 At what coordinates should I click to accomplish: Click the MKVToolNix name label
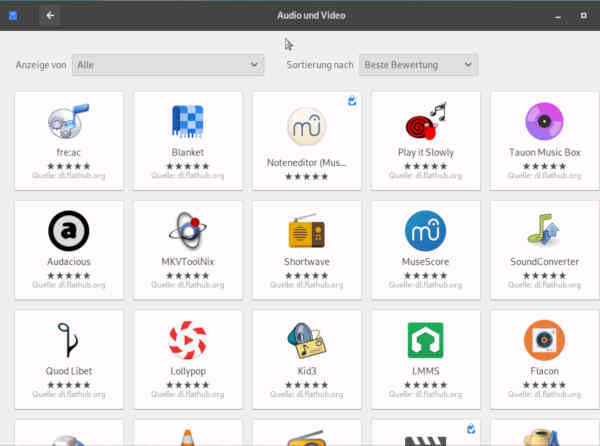tap(188, 262)
